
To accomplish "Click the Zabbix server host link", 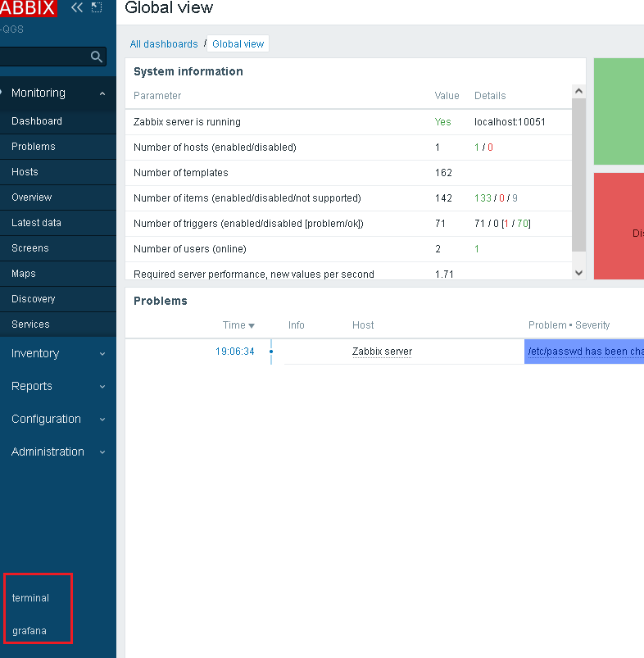I will point(382,352).
